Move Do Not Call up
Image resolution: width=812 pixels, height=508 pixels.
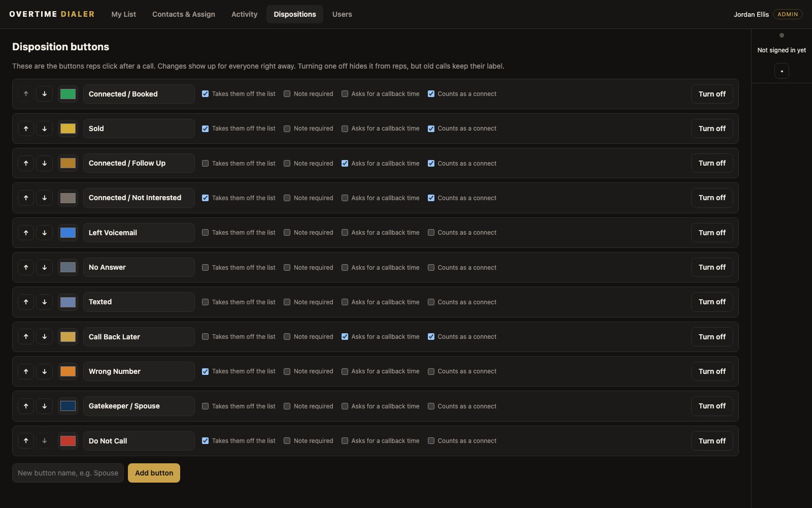point(26,441)
